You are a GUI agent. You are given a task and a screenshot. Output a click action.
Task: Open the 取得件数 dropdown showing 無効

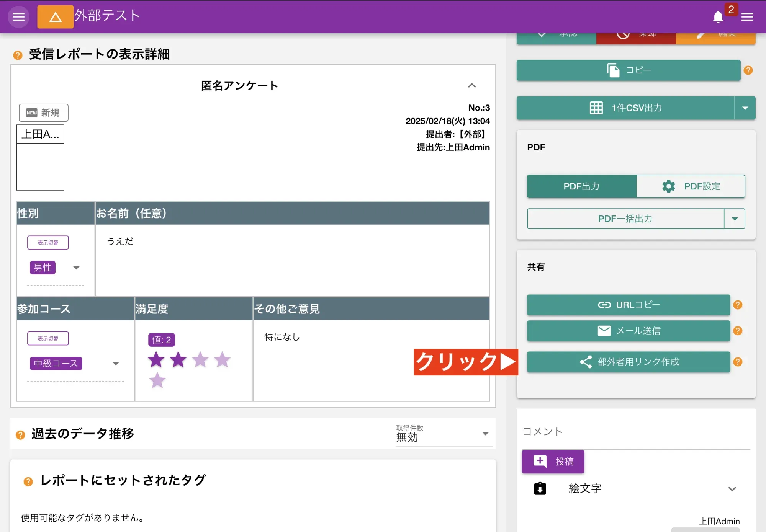(485, 434)
